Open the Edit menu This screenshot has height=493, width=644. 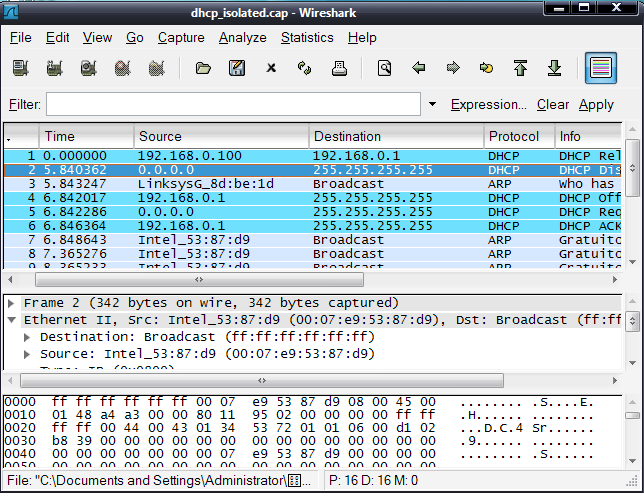coord(58,37)
